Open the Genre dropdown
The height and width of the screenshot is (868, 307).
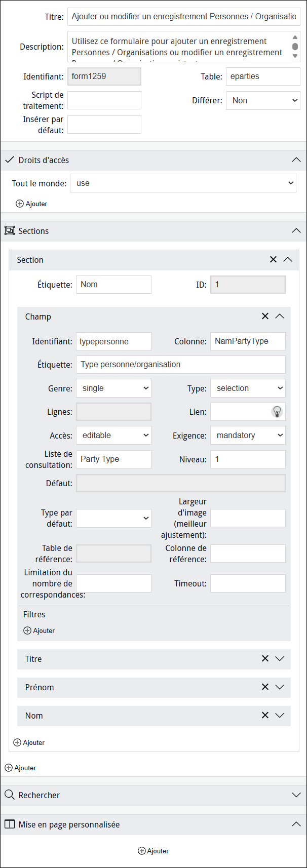(x=113, y=388)
